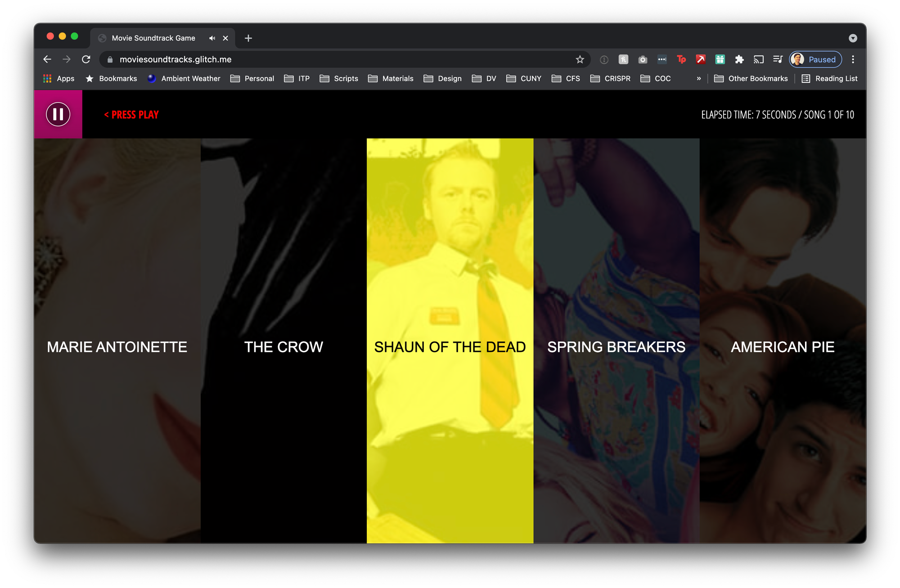
Task: Expand the CUNY bookmarks folder
Action: 524,79
